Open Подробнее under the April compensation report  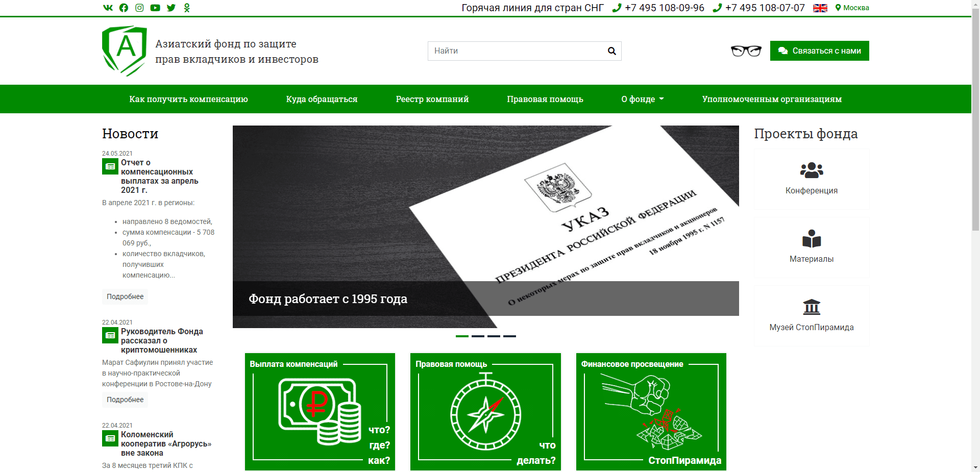[x=125, y=296]
